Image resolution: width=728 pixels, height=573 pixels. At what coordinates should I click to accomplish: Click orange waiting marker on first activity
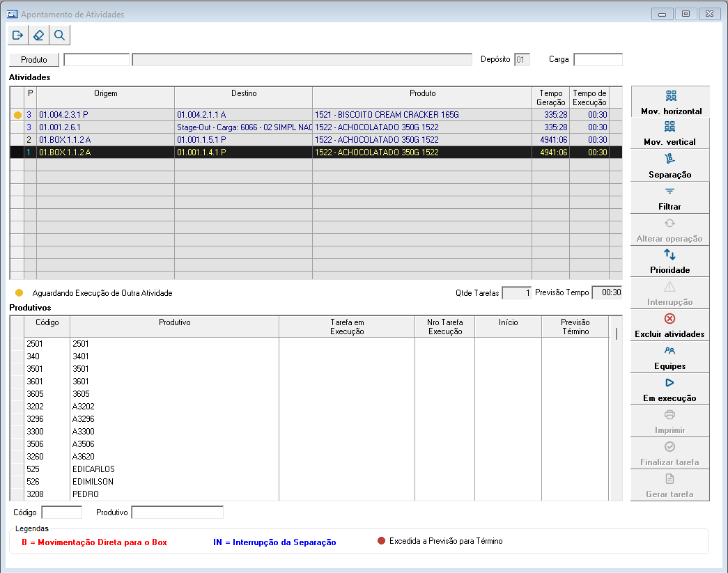coord(17,115)
